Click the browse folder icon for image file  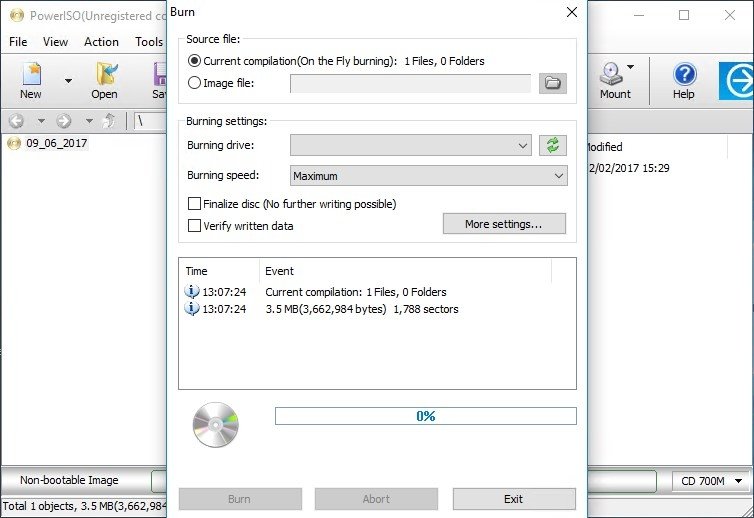pyautogui.click(x=553, y=83)
